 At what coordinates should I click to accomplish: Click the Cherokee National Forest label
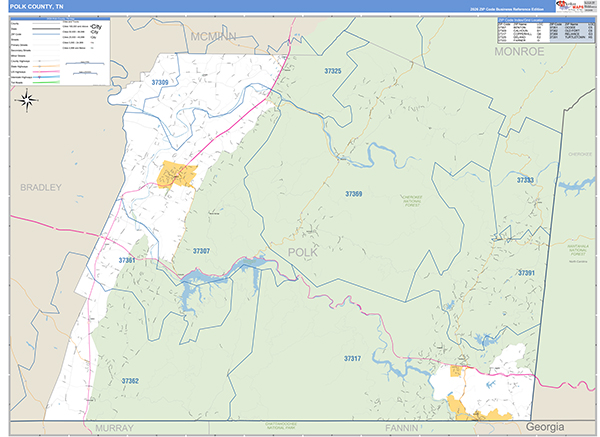[x=412, y=201]
